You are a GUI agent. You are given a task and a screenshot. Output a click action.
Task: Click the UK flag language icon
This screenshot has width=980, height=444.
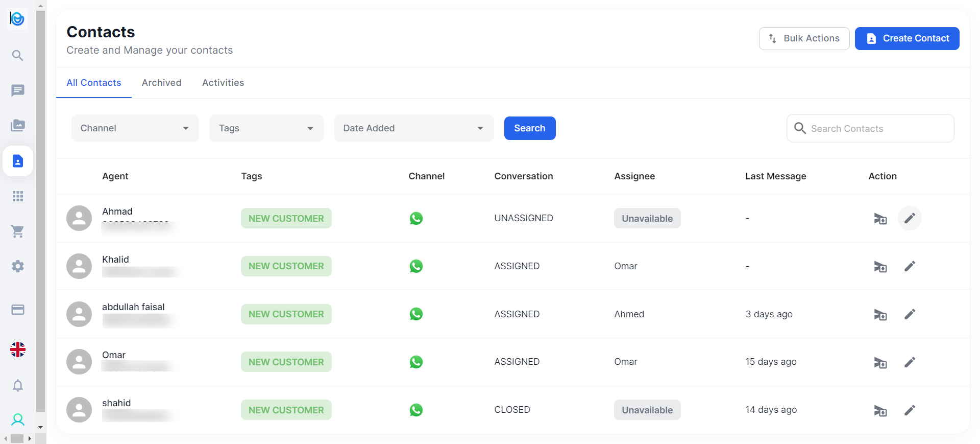coord(18,349)
